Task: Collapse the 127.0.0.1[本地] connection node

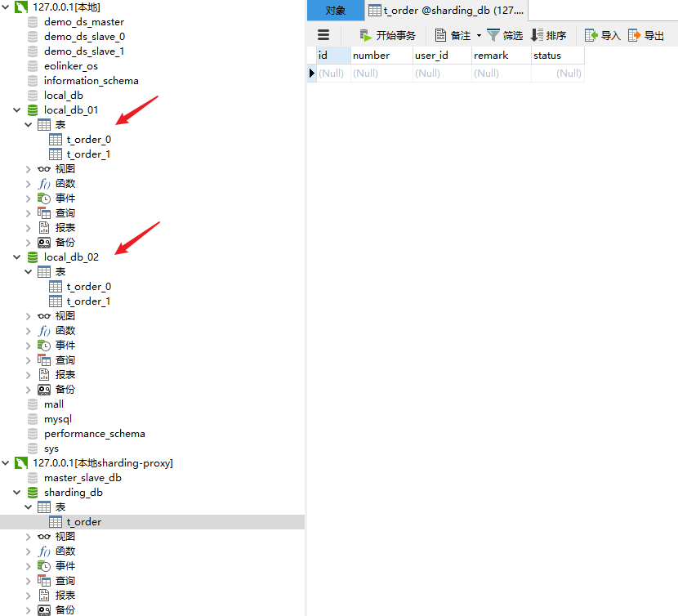Action: coord(6,7)
